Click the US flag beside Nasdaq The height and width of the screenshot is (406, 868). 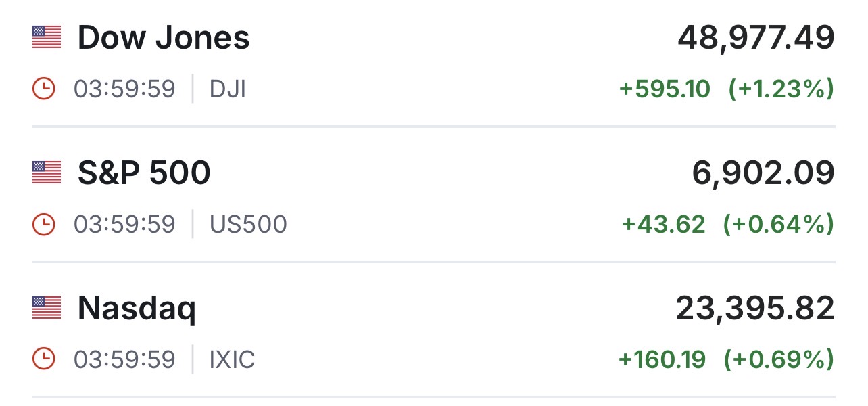(47, 308)
